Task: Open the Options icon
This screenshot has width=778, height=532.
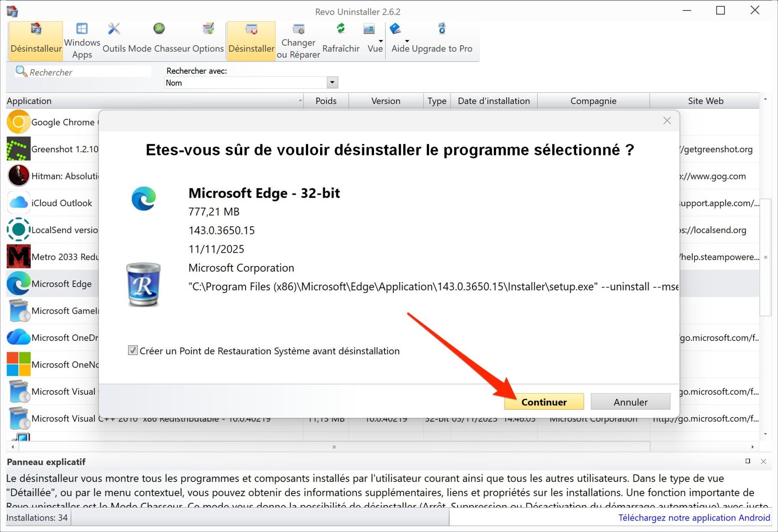Action: 209,28
